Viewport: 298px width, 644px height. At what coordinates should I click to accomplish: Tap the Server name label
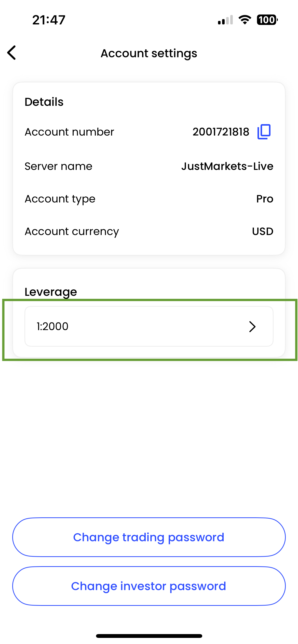pyautogui.click(x=59, y=166)
